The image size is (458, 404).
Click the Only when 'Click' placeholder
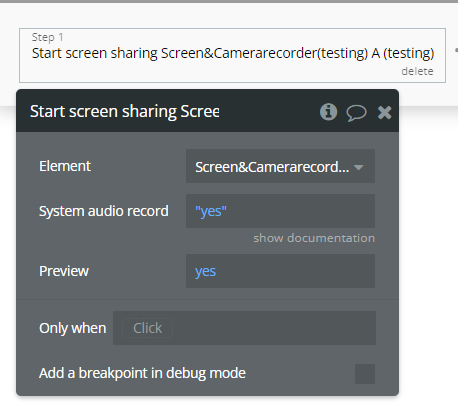[x=147, y=328]
